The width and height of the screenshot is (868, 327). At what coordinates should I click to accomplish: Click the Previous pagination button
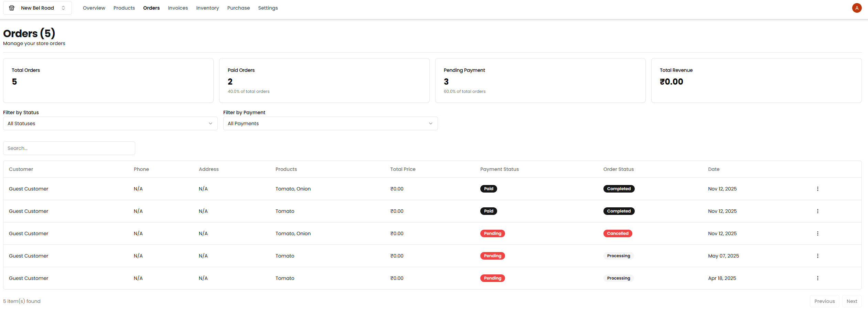824,301
